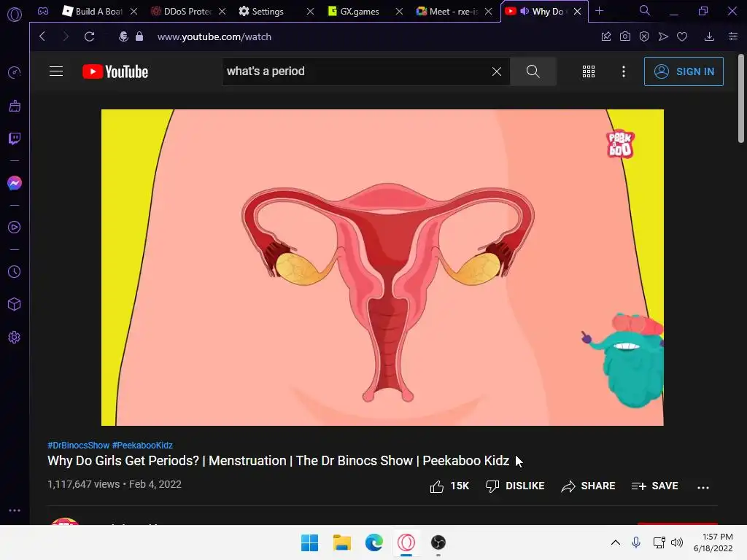Click the SIGN IN button
Screen dimensions: 747x560
pyautogui.click(x=684, y=71)
